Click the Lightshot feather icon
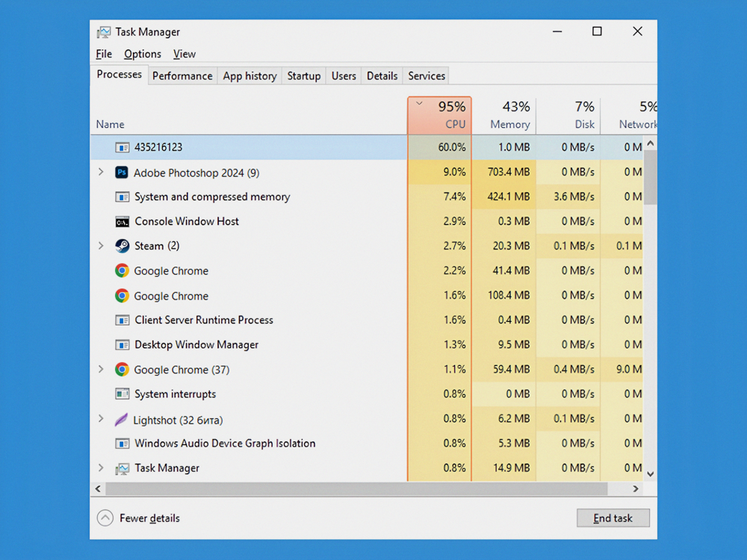This screenshot has width=747, height=560. (121, 420)
